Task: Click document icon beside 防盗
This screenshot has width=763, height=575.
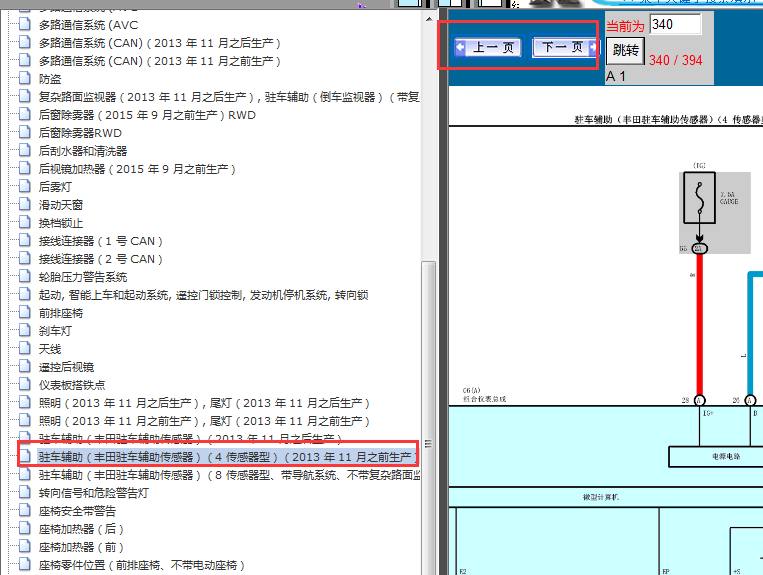Action: pyautogui.click(x=24, y=78)
